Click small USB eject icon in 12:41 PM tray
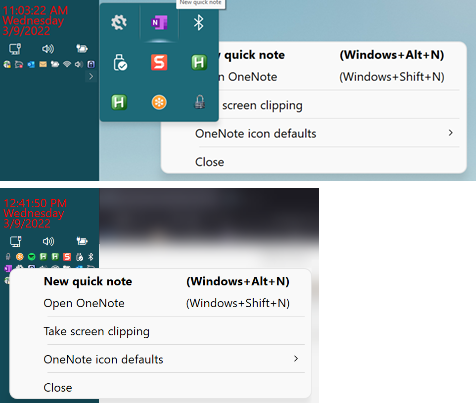Screen dimensions: 476x403 [x=79, y=257]
